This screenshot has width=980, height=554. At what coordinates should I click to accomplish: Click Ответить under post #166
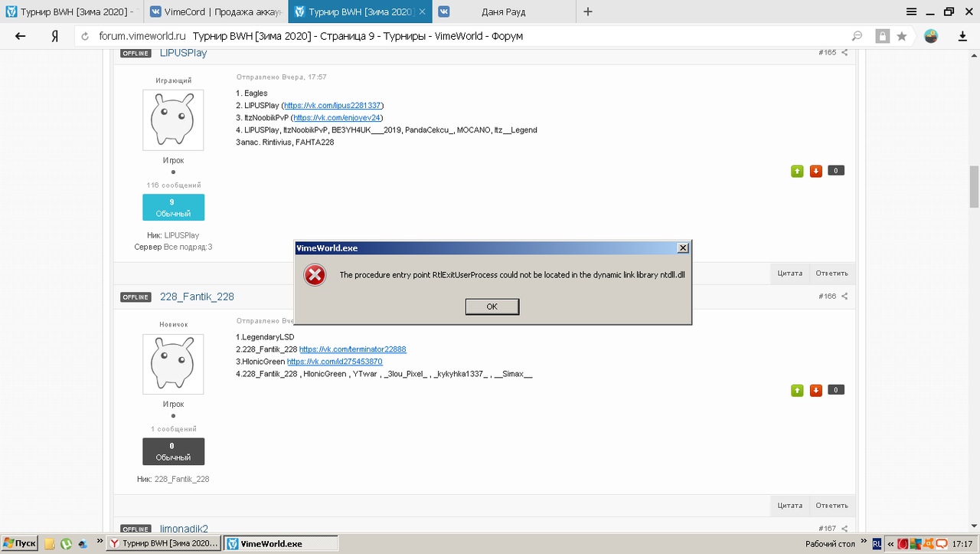coord(831,506)
